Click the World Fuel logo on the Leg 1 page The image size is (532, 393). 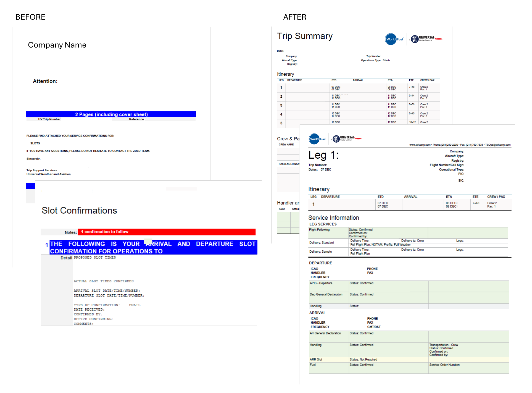tap(317, 139)
